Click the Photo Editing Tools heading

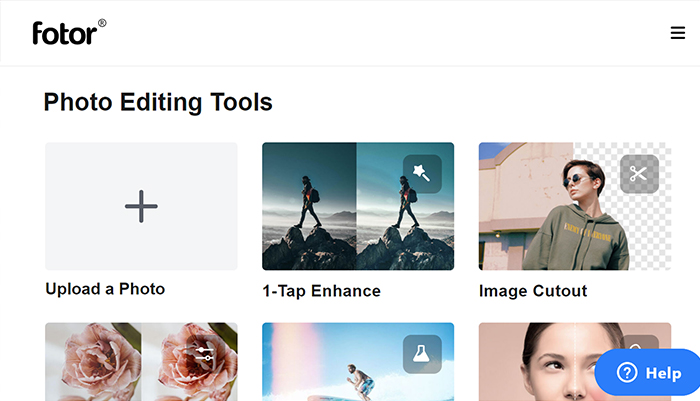[x=158, y=102]
